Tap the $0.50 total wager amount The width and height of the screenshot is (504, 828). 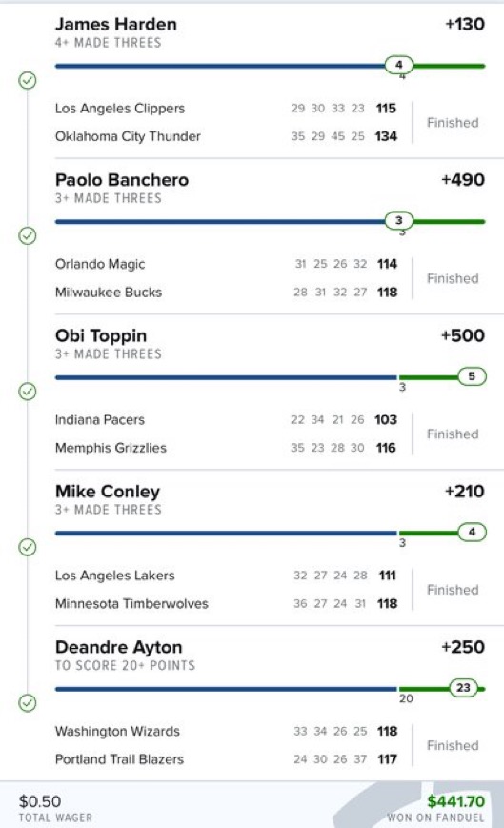pyautogui.click(x=40, y=801)
